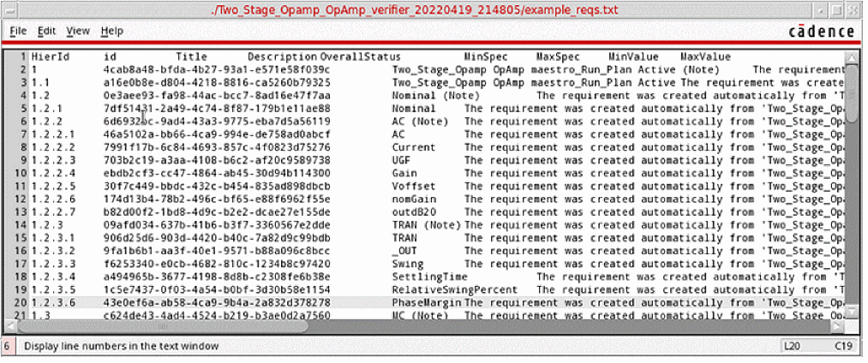868x363 pixels.
Task: Click line number 20 in the gutter
Action: pyautogui.click(x=21, y=303)
